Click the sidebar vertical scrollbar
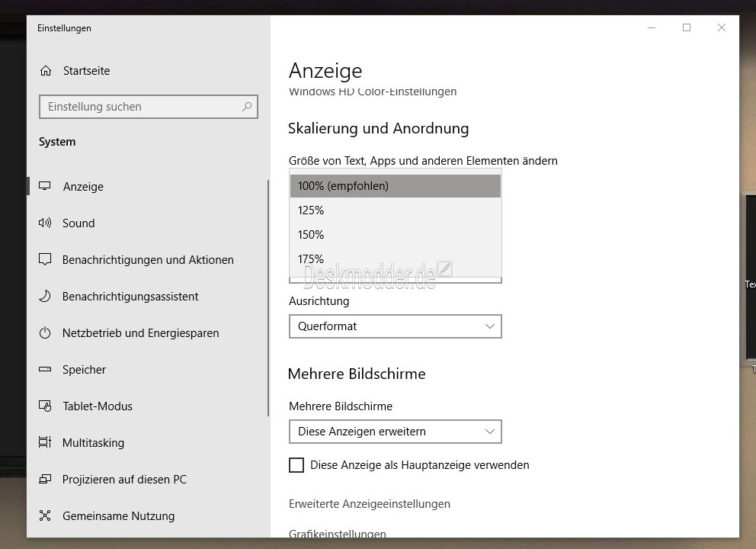Screen dimensions: 756x549 point(268,298)
